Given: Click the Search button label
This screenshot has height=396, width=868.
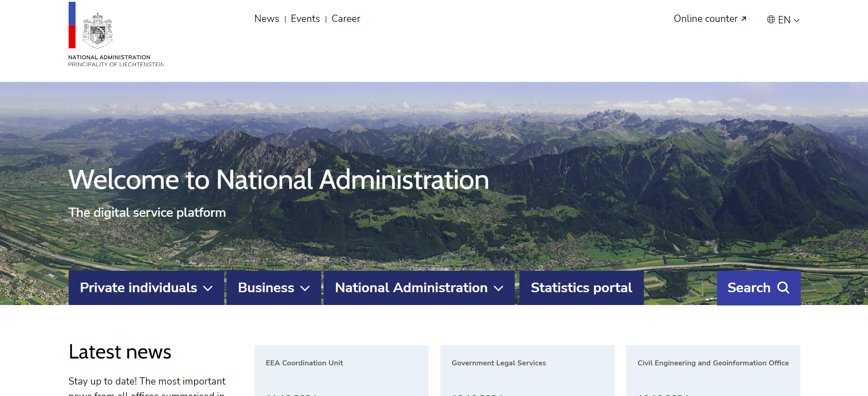Looking at the screenshot, I should click(x=749, y=288).
